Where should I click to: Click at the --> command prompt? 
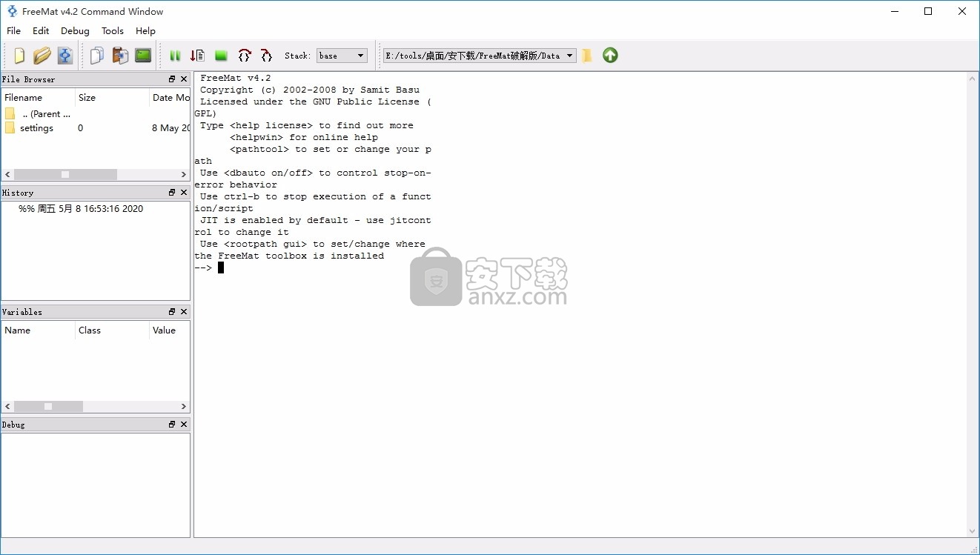pos(203,267)
